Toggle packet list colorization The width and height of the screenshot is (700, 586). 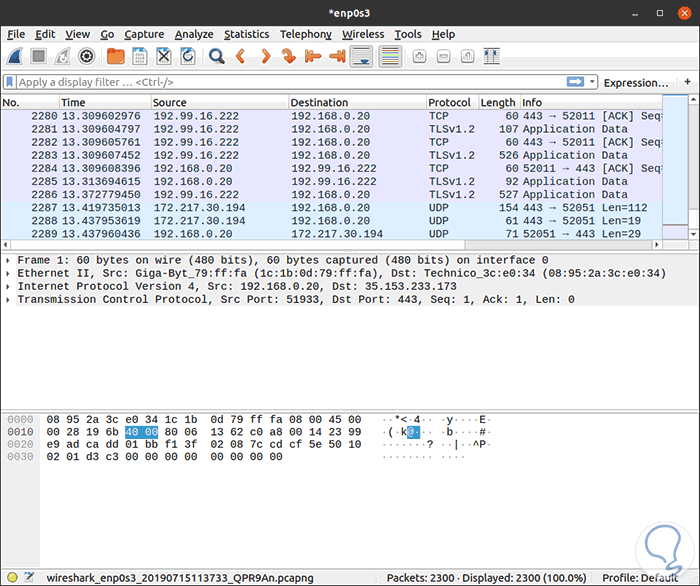(x=390, y=56)
